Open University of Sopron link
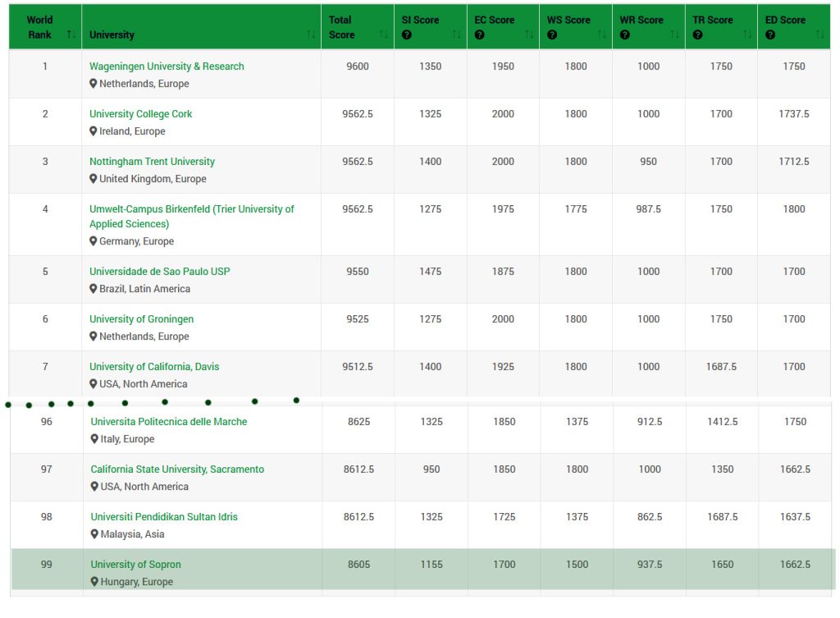Image resolution: width=840 pixels, height=618 pixels. tap(135, 565)
